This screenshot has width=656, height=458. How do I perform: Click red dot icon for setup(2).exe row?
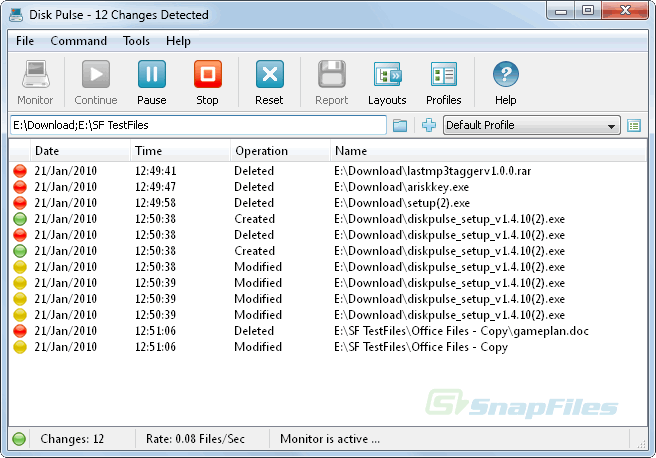[20, 203]
